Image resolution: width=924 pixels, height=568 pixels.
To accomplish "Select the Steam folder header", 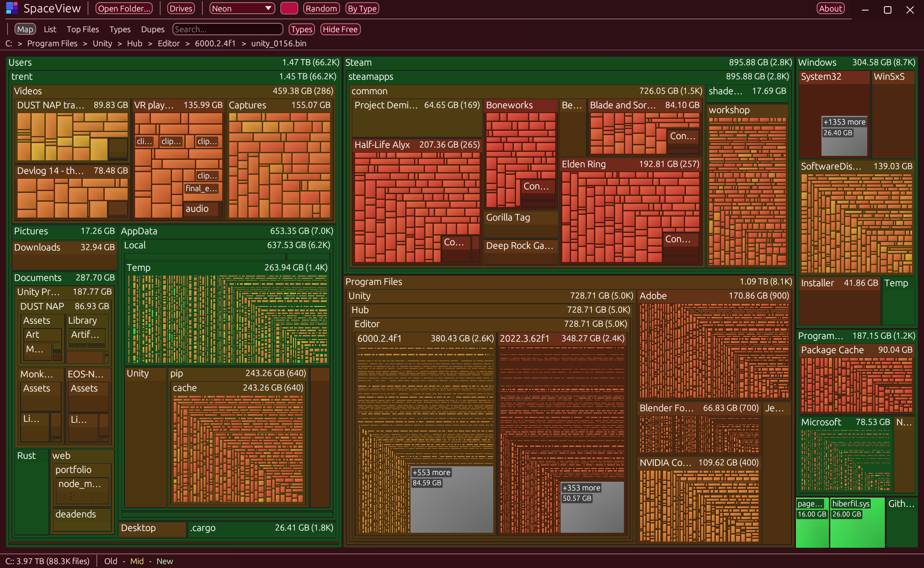I will [x=568, y=63].
